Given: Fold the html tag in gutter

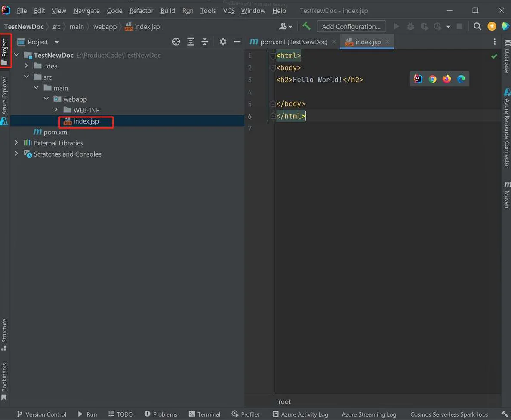Looking at the screenshot, I should coord(273,56).
